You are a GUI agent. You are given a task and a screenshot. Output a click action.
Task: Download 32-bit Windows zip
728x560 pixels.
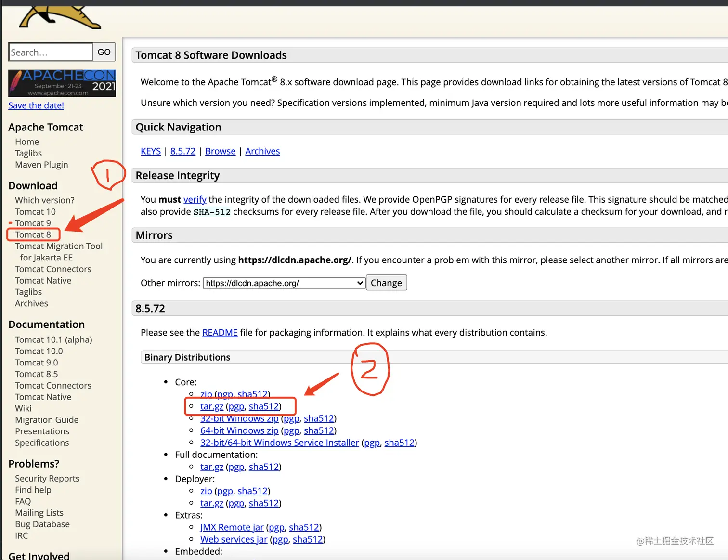(x=239, y=418)
